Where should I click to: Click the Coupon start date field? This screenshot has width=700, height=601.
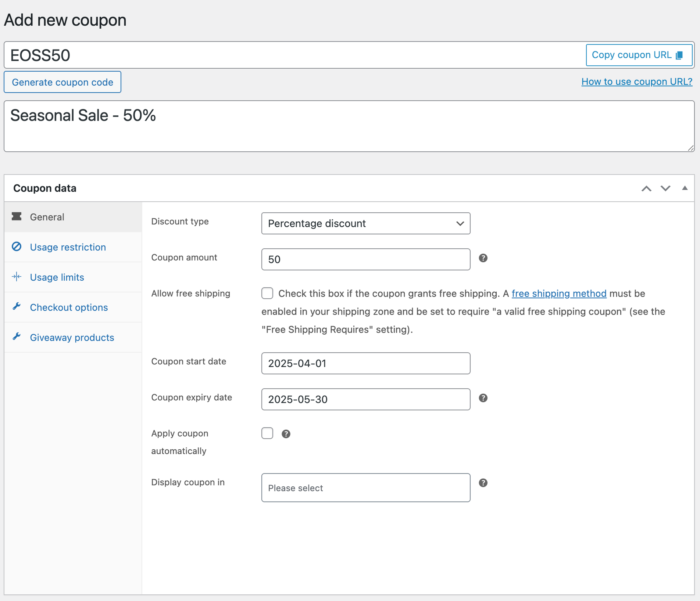click(366, 363)
